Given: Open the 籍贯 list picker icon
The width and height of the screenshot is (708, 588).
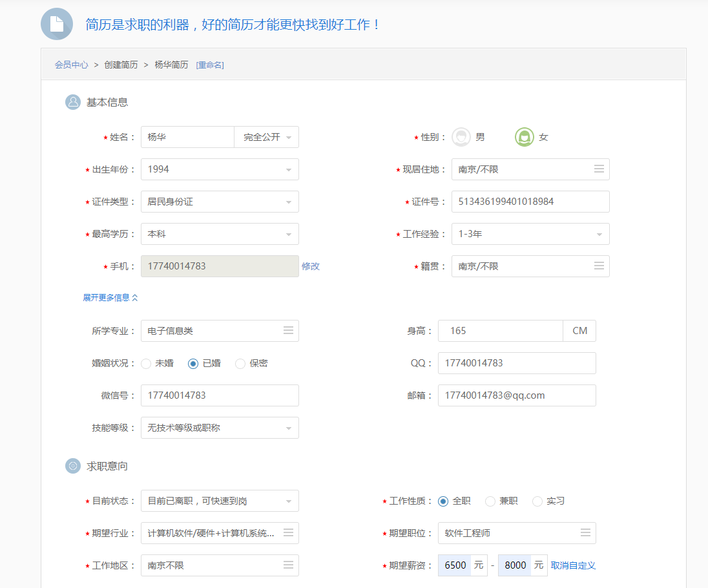Looking at the screenshot, I should click(x=599, y=266).
